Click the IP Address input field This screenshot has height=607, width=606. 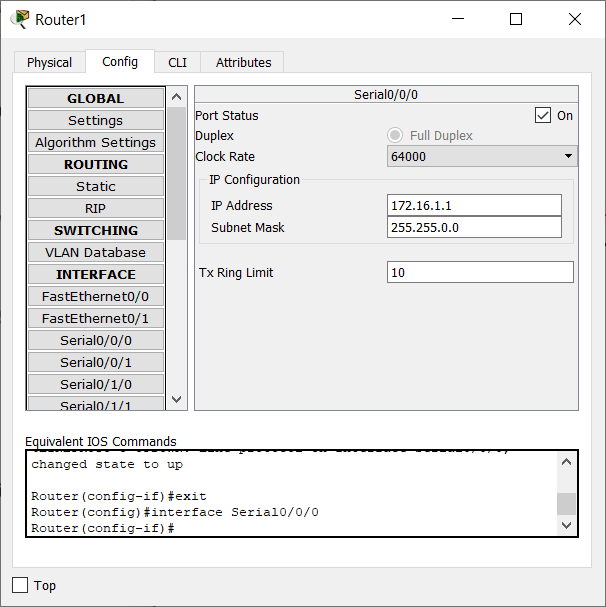[474, 205]
